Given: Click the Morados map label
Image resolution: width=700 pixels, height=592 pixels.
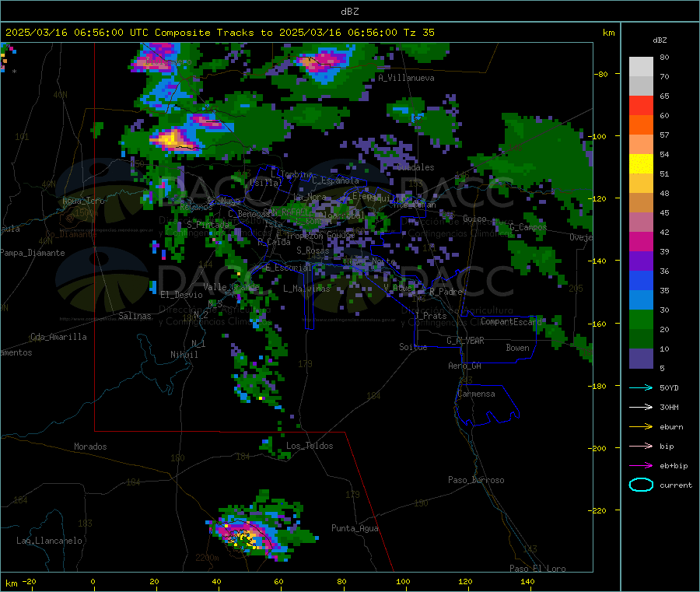Looking at the screenshot, I should point(90,447).
